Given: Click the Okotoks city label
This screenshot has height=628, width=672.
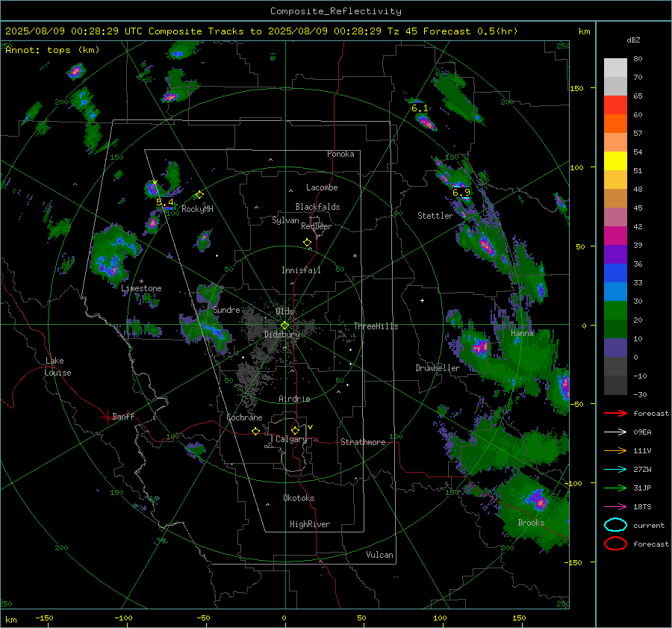Looking at the screenshot, I should (x=299, y=498).
